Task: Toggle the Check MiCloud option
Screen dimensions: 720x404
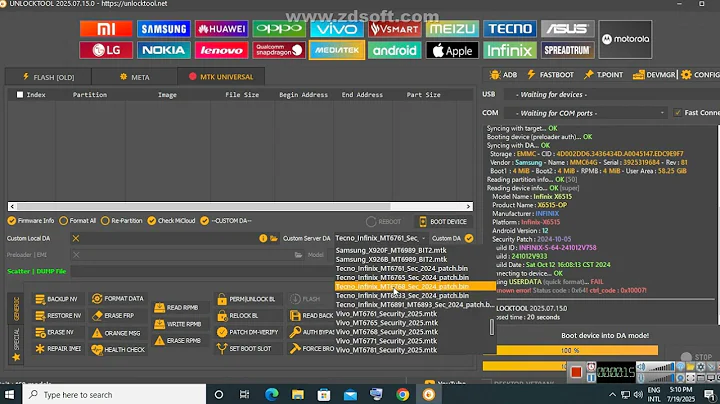Action: 171,221
